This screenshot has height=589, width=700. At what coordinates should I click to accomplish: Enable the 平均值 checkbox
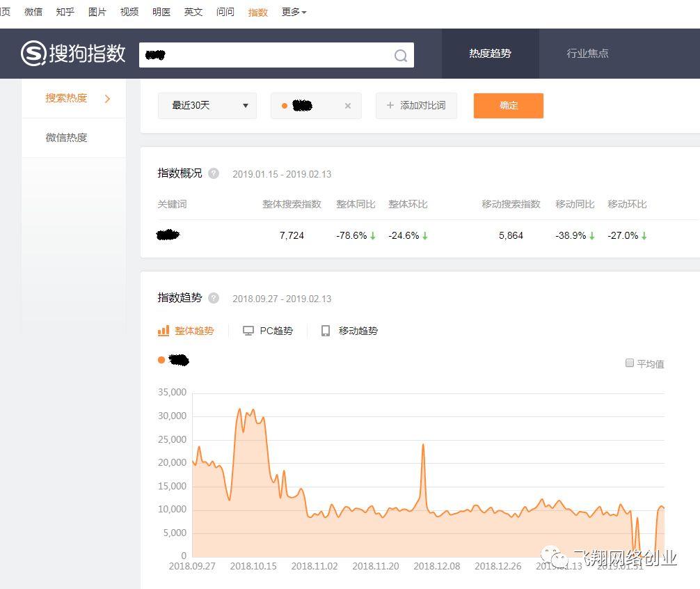tap(630, 363)
